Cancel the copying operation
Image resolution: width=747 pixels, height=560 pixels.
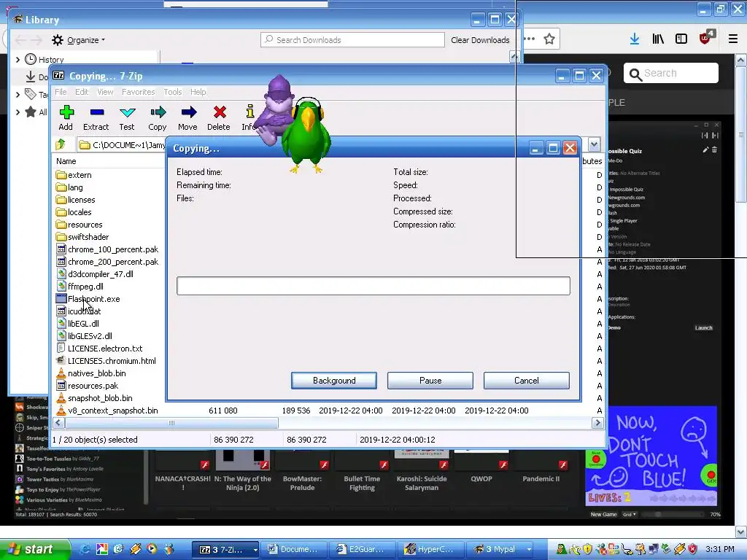pos(527,381)
